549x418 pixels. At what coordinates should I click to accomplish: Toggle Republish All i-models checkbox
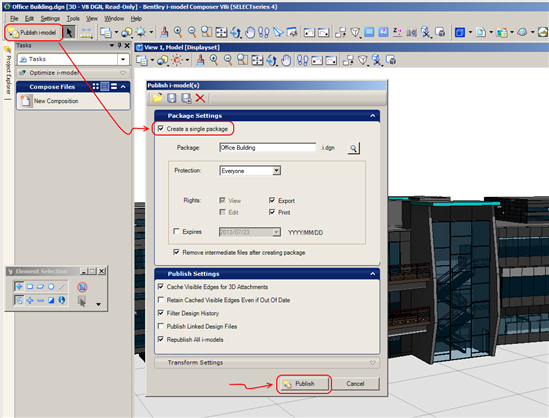161,339
